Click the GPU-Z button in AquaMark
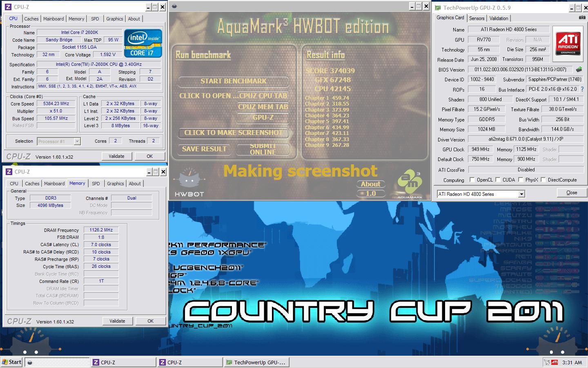This screenshot has height=368, width=588. (263, 117)
